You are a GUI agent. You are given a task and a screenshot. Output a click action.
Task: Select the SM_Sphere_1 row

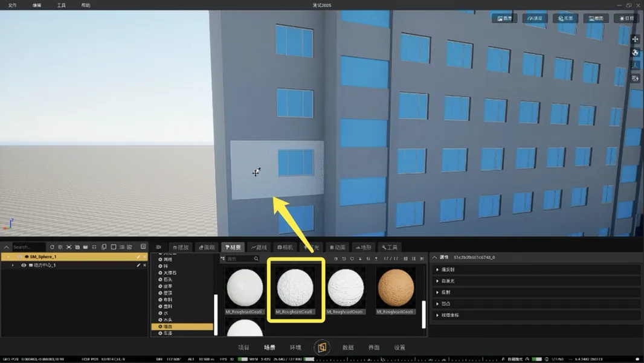point(74,257)
